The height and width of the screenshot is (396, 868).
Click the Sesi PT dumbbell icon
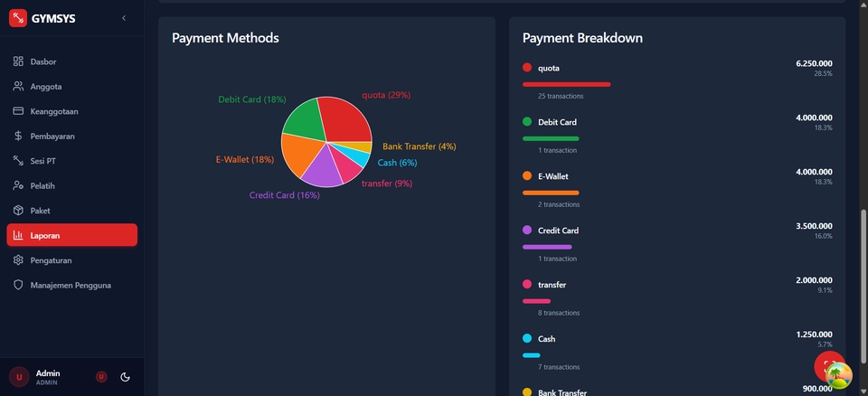click(18, 161)
